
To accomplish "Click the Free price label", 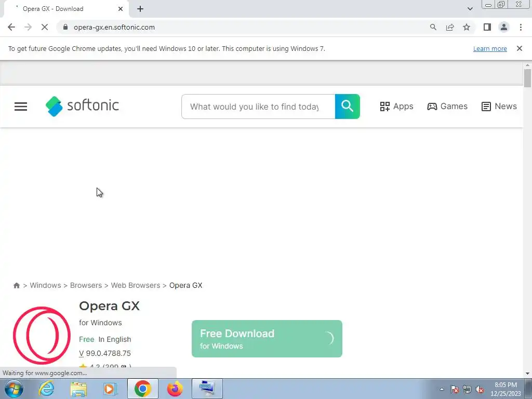I will (x=87, y=339).
